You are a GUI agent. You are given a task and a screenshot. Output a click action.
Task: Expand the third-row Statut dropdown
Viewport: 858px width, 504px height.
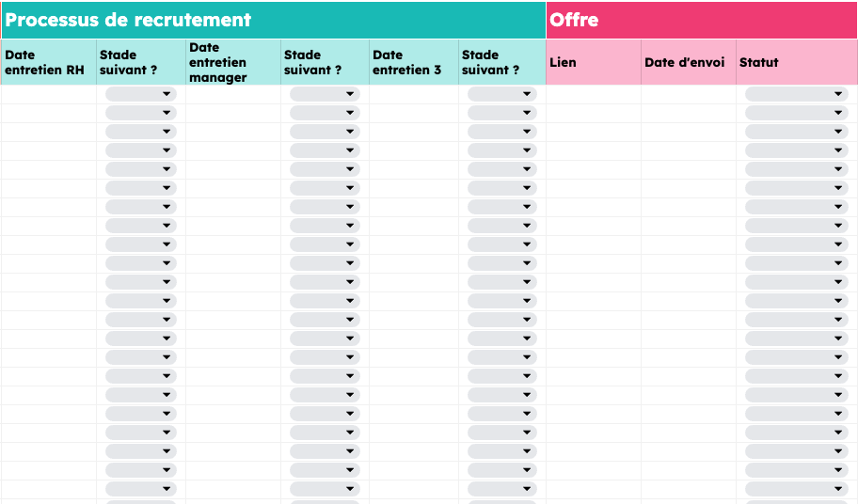click(x=796, y=132)
